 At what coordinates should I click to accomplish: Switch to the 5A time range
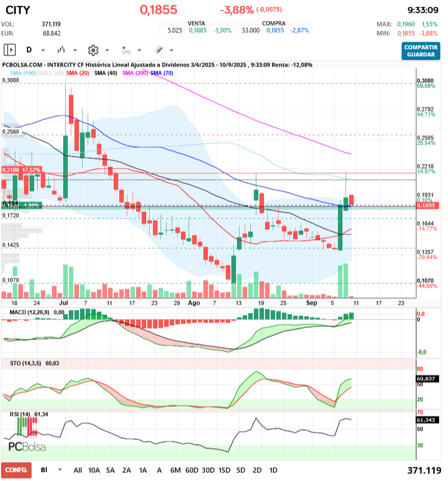click(110, 470)
